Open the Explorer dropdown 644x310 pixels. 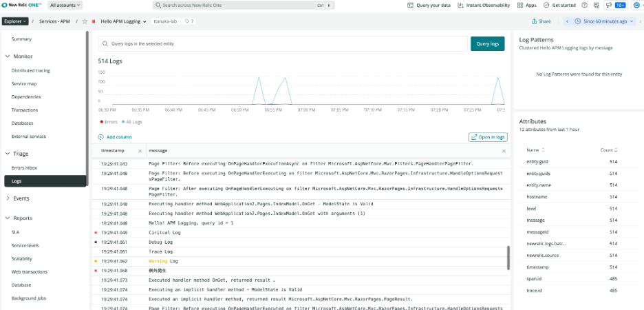tap(15, 21)
